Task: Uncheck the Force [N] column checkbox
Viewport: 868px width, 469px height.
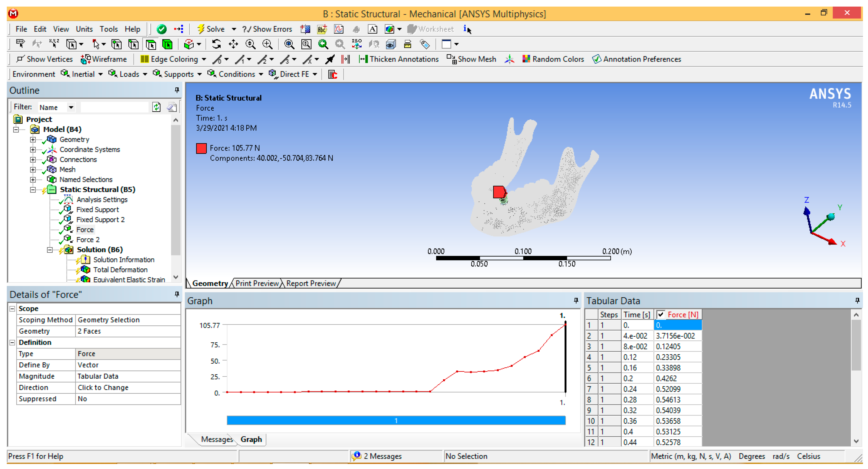Action: click(661, 314)
